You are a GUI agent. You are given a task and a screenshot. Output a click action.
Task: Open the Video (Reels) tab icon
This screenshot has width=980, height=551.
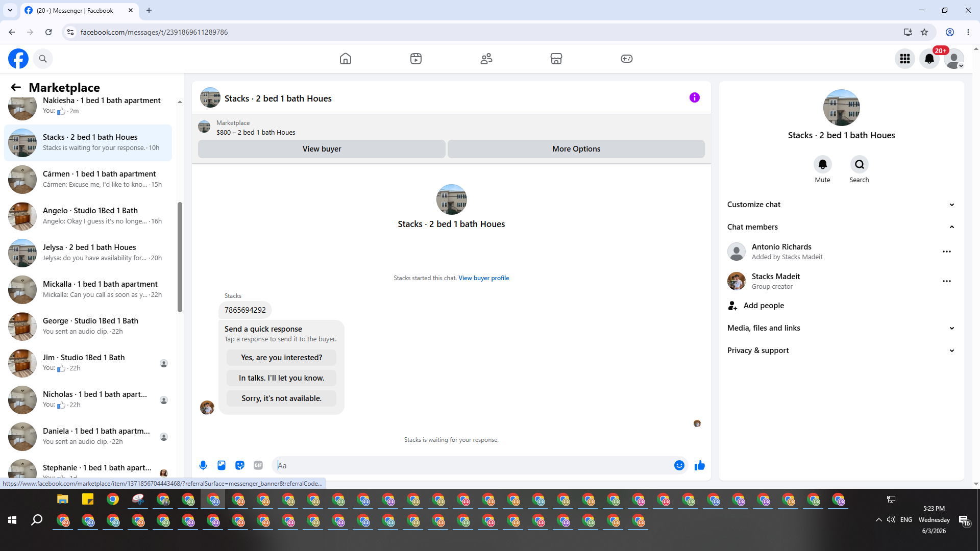(x=416, y=59)
